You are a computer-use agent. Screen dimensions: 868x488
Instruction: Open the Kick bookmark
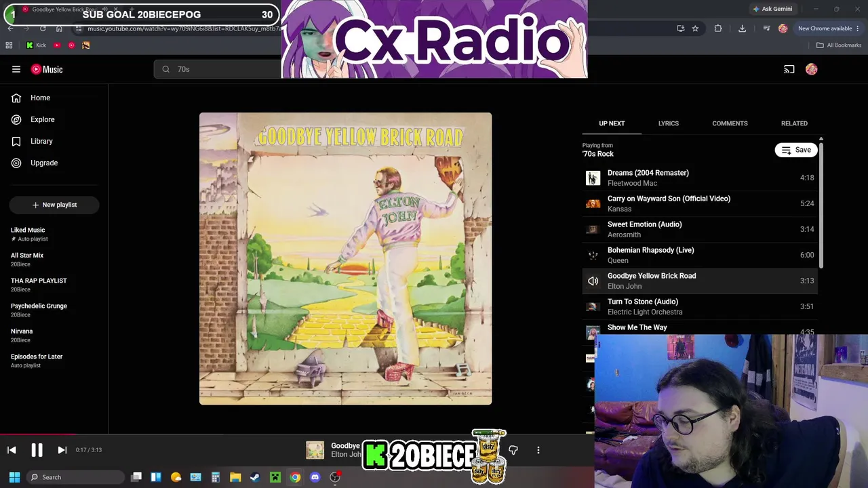[36, 45]
